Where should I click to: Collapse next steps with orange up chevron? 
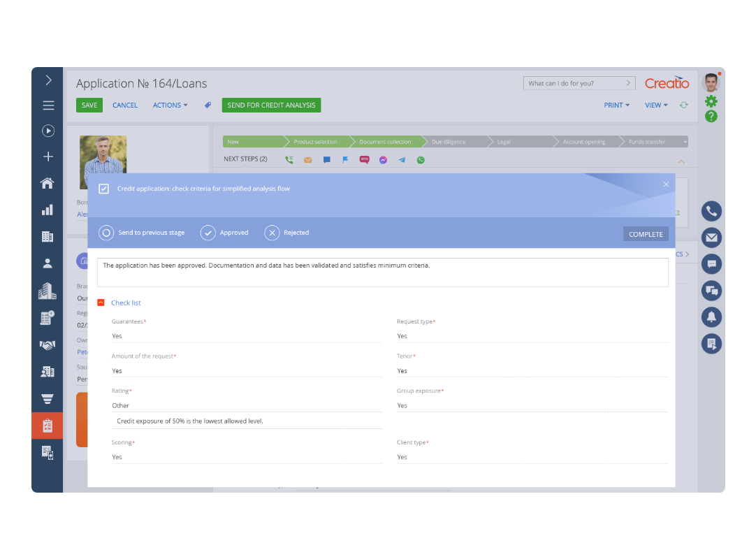point(681,161)
